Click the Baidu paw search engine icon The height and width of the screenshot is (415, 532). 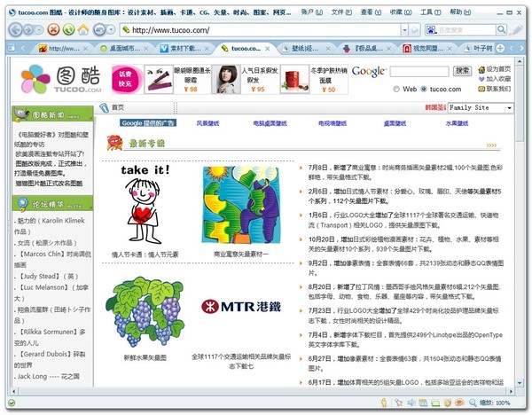tap(431, 30)
